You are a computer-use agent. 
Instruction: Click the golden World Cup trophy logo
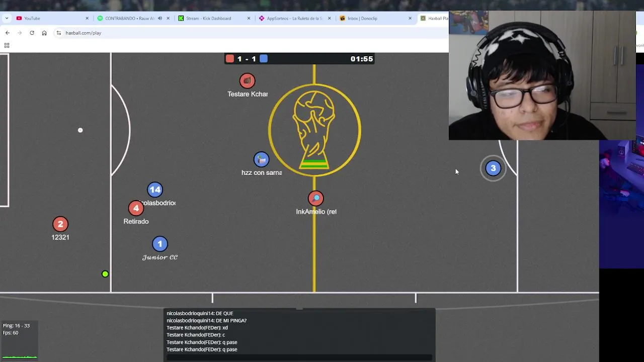tap(314, 130)
